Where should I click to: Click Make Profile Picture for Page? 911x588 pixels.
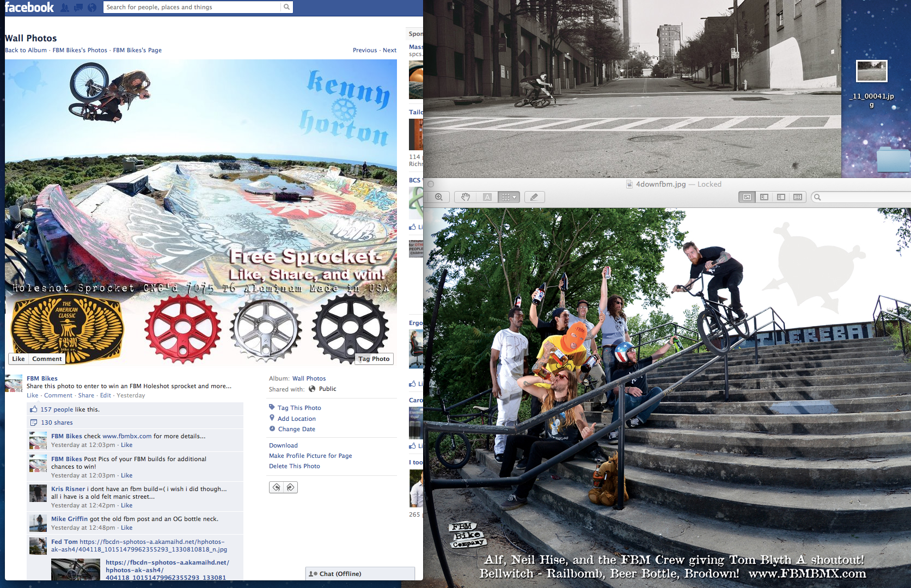coord(310,456)
